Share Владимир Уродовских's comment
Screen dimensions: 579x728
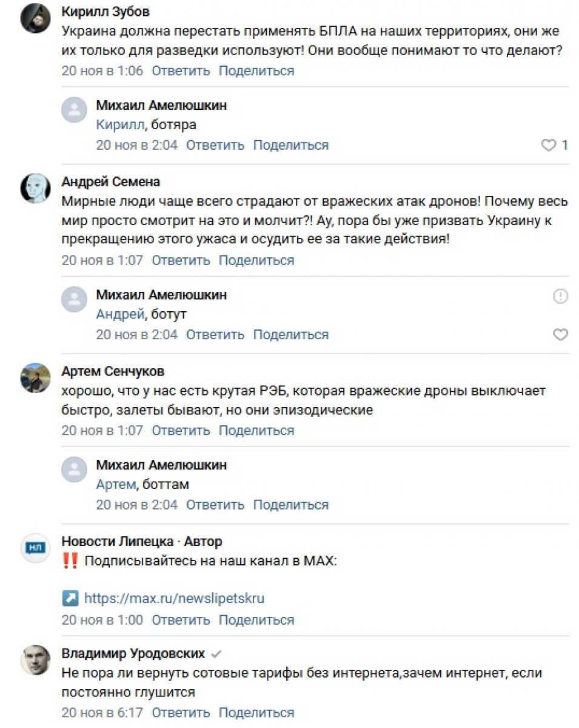click(x=256, y=712)
